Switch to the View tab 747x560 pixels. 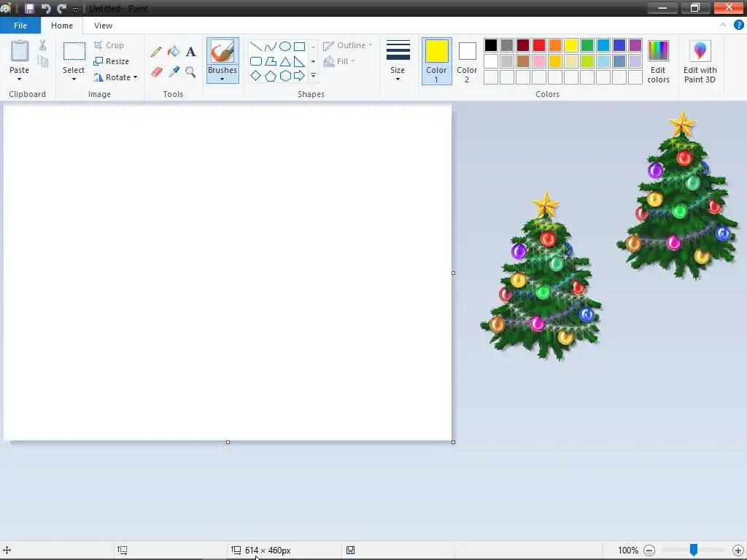103,26
